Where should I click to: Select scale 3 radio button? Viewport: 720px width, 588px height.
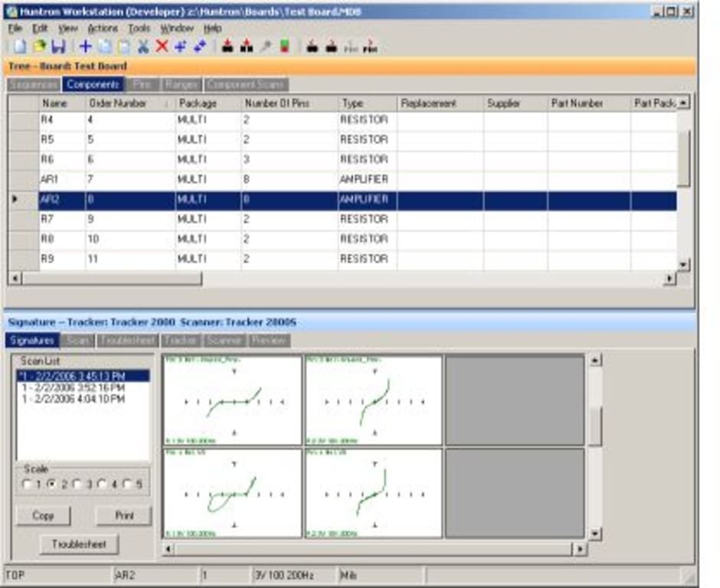pyautogui.click(x=77, y=485)
